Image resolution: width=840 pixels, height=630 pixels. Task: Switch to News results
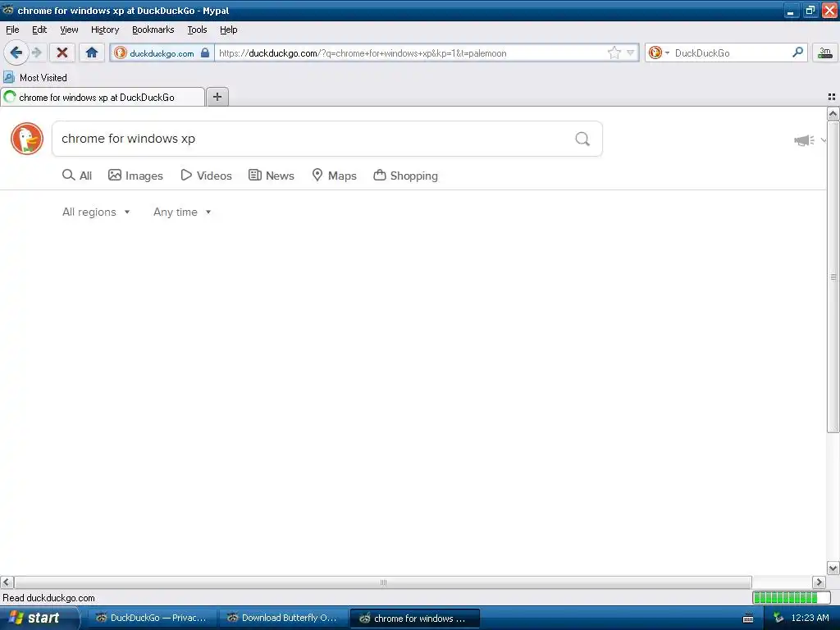click(x=272, y=176)
